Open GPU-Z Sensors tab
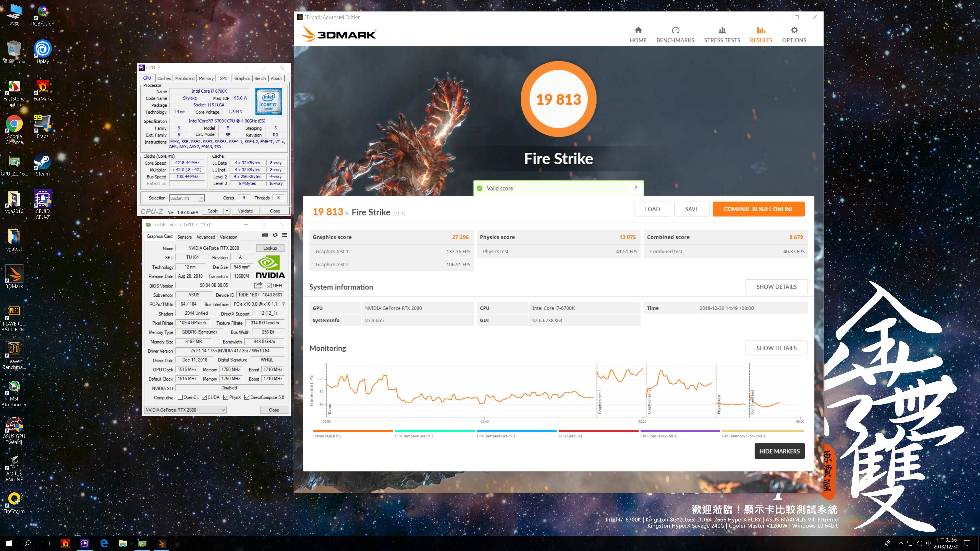 [185, 237]
